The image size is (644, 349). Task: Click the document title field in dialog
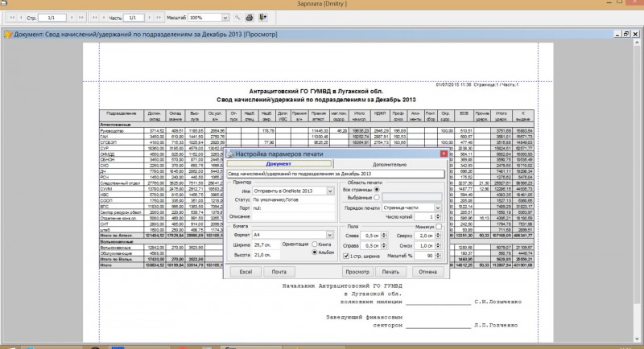(x=336, y=174)
